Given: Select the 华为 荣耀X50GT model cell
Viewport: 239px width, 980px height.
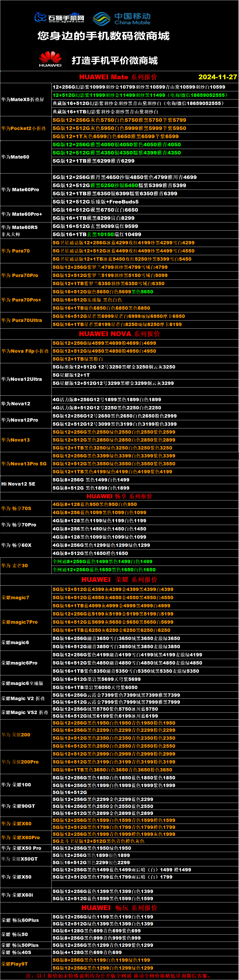Looking at the screenshot, I should 26,859.
